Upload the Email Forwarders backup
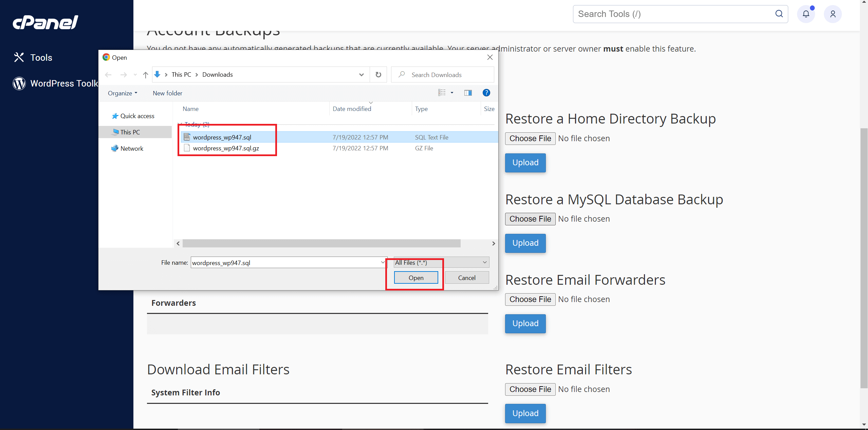The width and height of the screenshot is (868, 430). (525, 324)
